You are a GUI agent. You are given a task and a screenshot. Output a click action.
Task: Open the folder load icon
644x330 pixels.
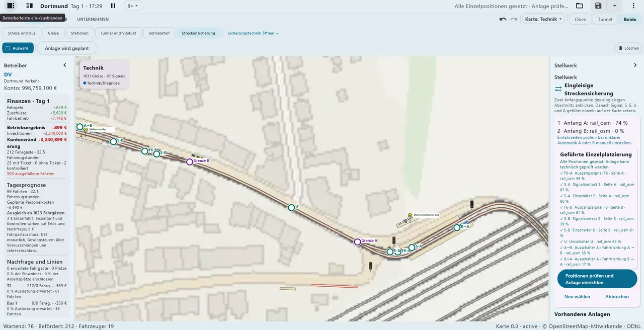point(580,6)
